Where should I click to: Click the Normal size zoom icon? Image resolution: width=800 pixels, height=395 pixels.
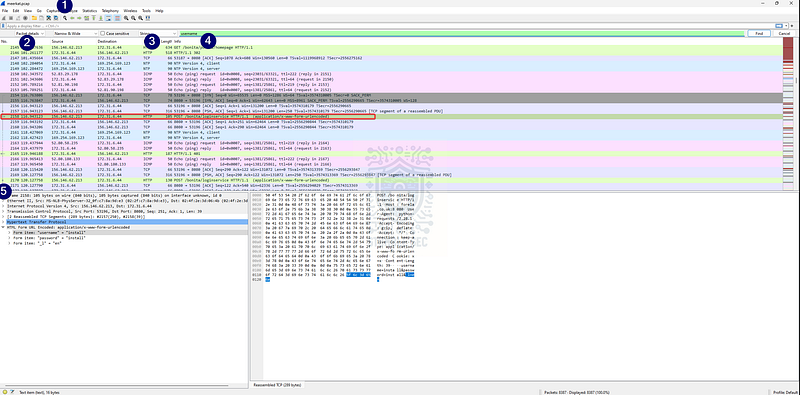(140, 18)
